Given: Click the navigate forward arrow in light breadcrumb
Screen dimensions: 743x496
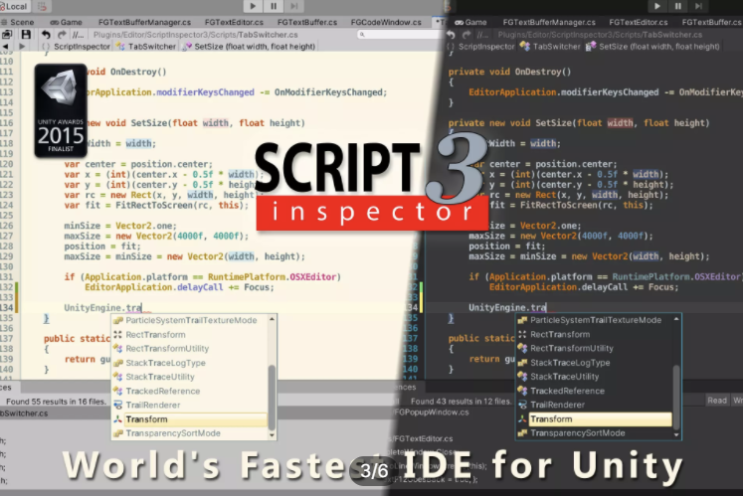Looking at the screenshot, I should 22,46.
